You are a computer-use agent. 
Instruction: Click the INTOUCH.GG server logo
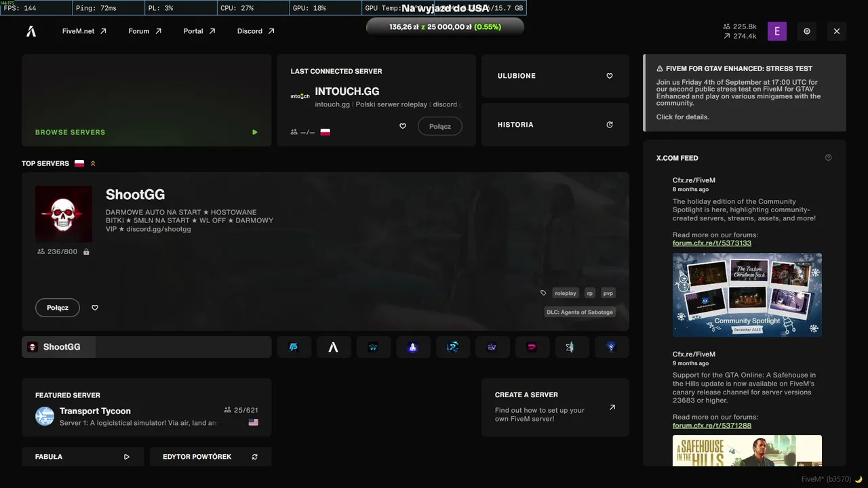[300, 96]
